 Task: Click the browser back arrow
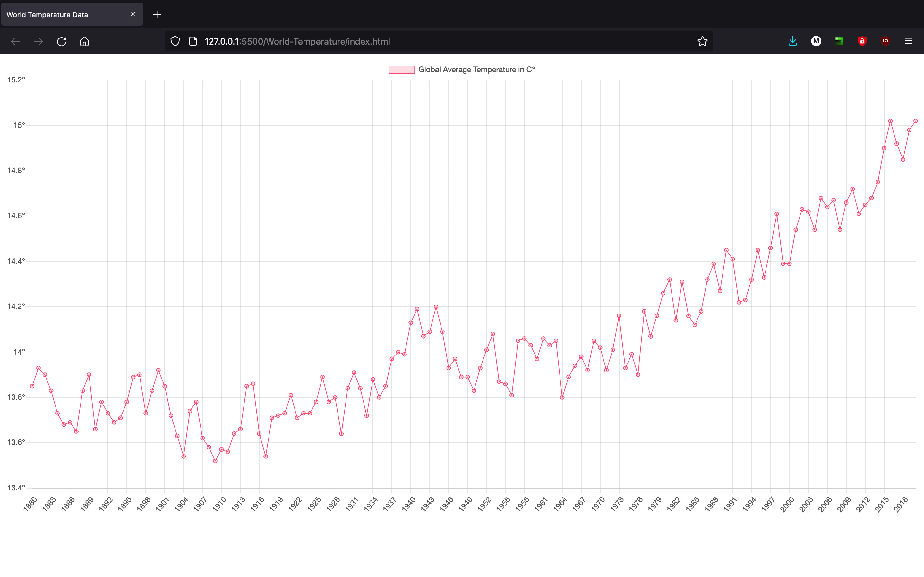point(15,41)
